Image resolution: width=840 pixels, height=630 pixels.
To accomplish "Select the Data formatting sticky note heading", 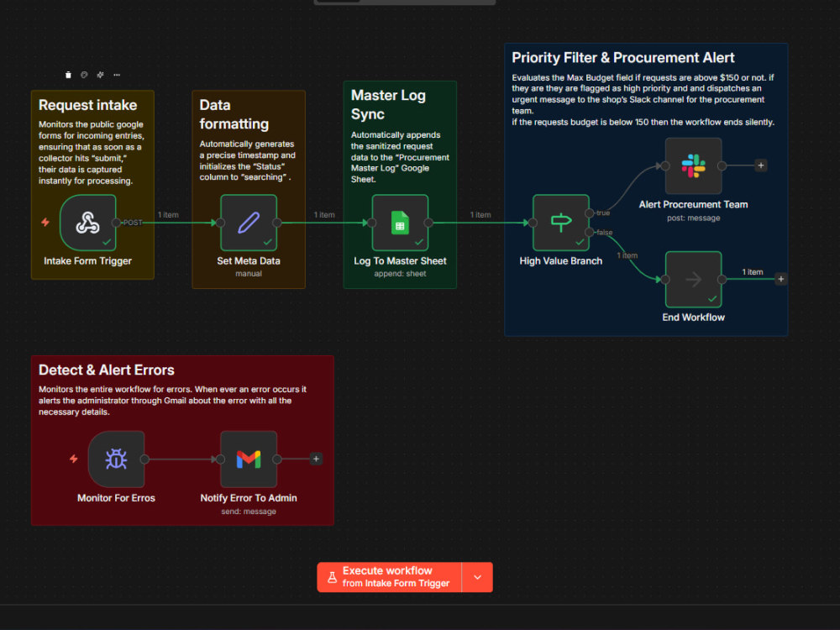I will click(234, 114).
